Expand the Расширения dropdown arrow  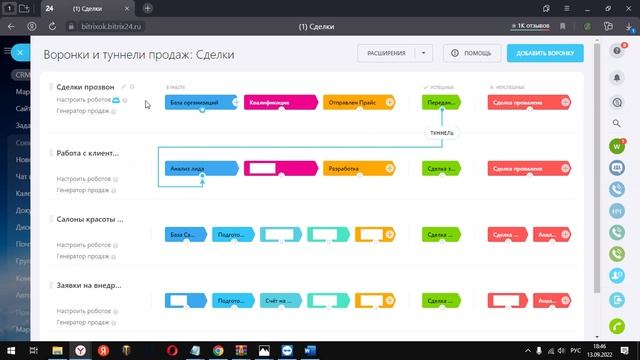tap(424, 53)
